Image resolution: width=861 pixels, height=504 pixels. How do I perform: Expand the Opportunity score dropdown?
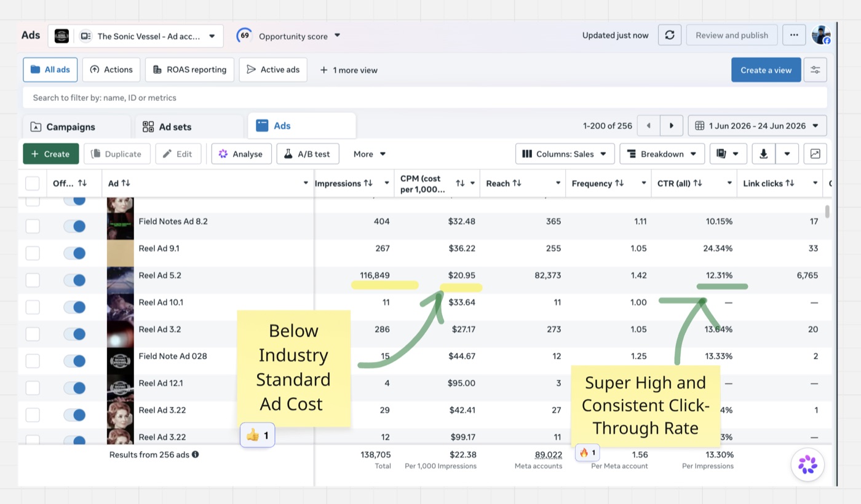point(337,36)
